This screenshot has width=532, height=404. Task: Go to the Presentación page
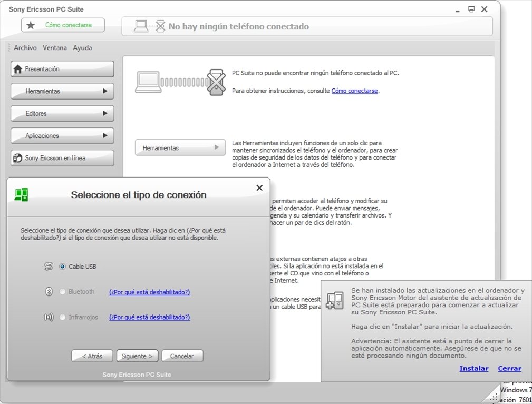pyautogui.click(x=62, y=69)
